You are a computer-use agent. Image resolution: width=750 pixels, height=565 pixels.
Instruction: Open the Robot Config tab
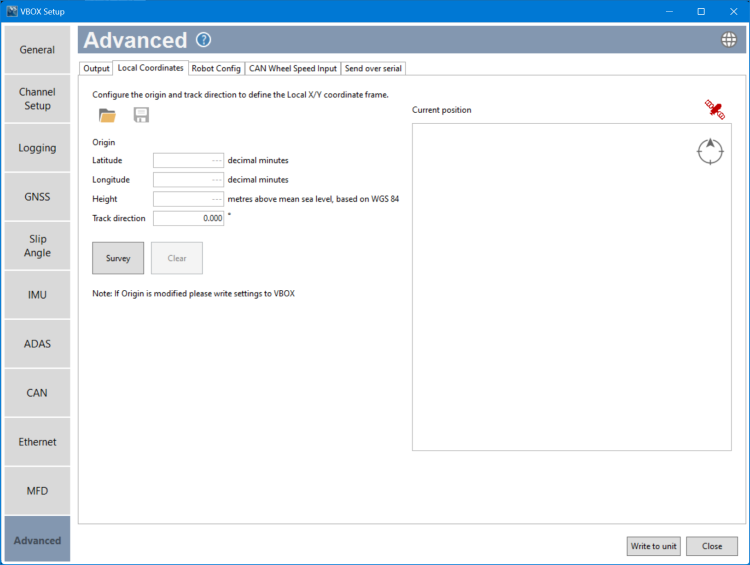[216, 68]
